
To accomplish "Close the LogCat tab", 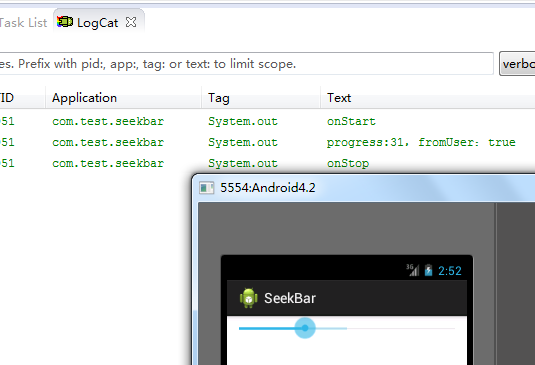I will (x=131, y=23).
